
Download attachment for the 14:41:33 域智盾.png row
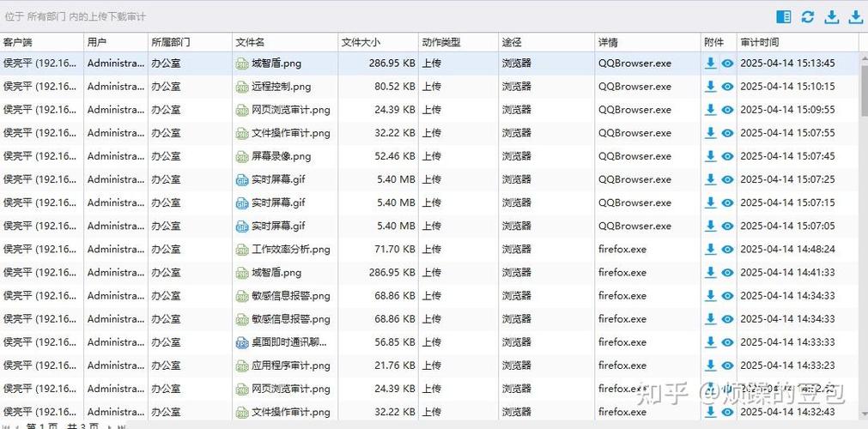click(x=710, y=272)
